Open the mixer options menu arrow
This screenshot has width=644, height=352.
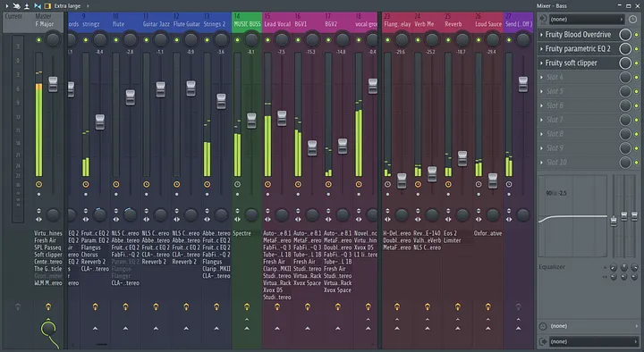pos(6,5)
